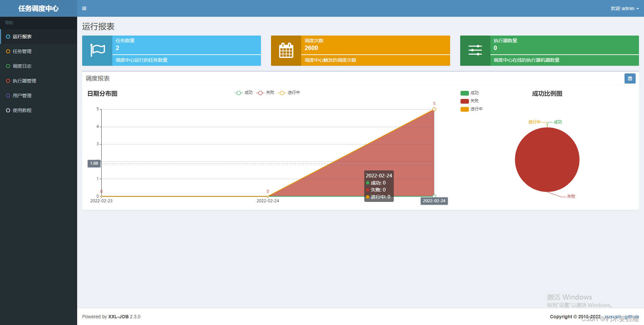Screen dimensions: 644x325
Task: Open 任务管理 in the sidebar
Action: [39, 51]
